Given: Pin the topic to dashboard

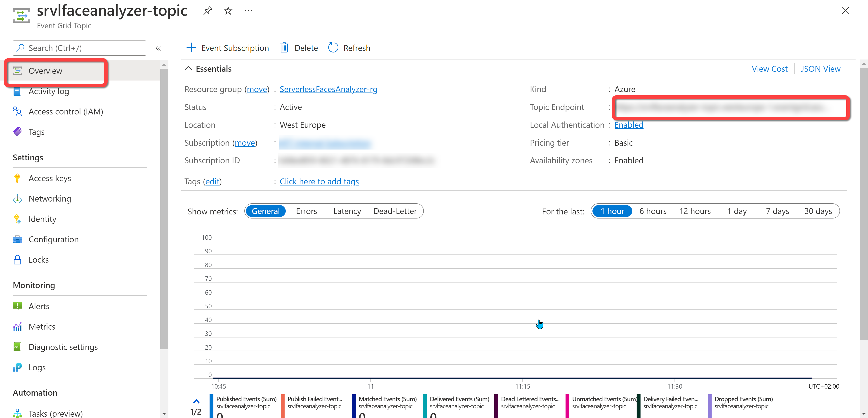Looking at the screenshot, I should coord(208,11).
